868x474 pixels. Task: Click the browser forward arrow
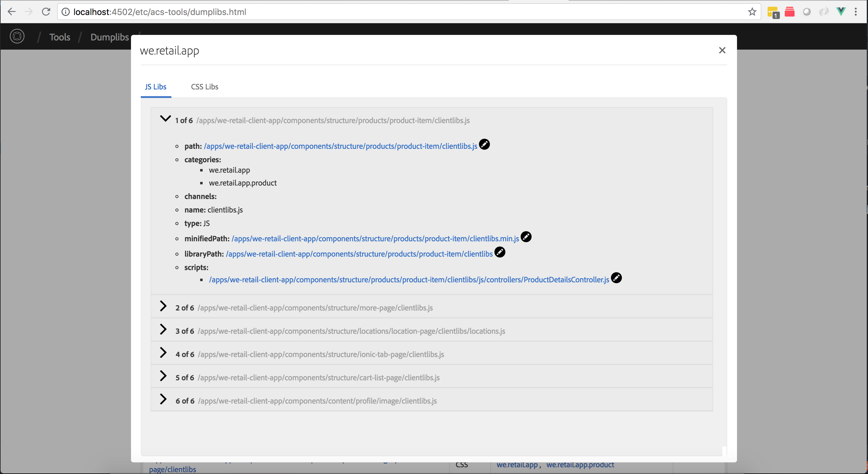coord(29,12)
